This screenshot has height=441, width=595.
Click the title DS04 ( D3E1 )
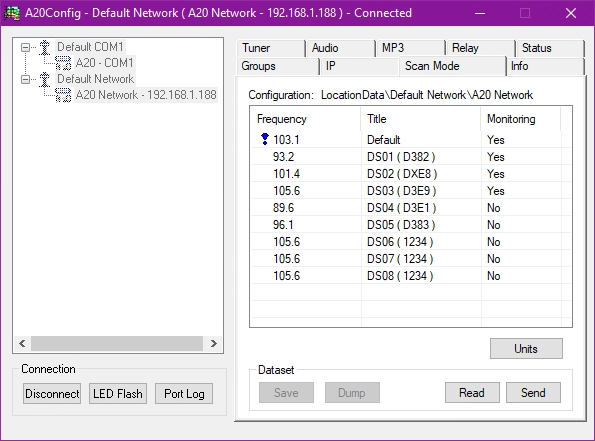tap(401, 208)
